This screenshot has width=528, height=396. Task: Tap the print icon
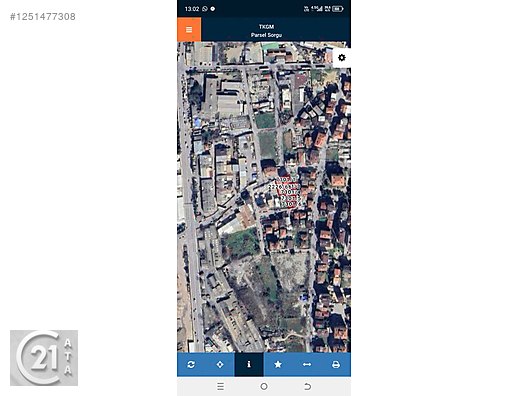pyautogui.click(x=336, y=364)
